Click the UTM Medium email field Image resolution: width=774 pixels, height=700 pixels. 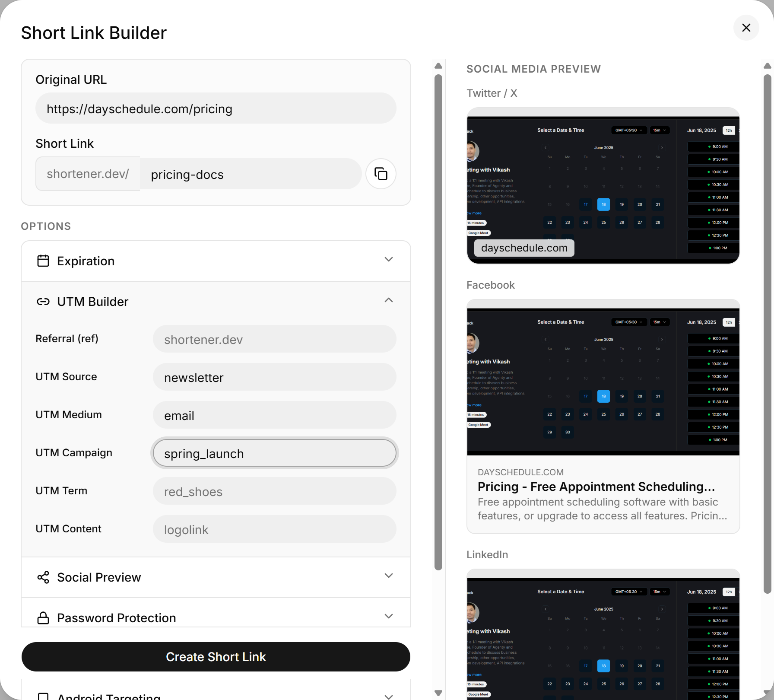275,415
